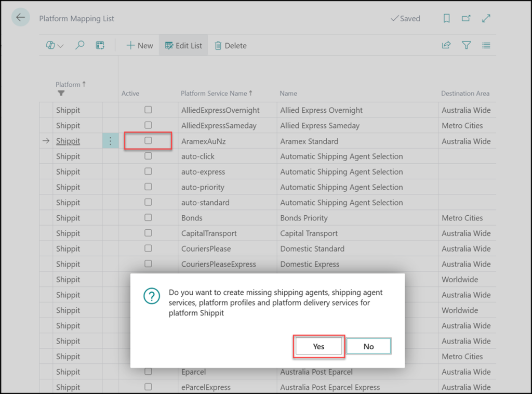
Task: Click the CouriersPlease service name cell
Action: (x=206, y=248)
